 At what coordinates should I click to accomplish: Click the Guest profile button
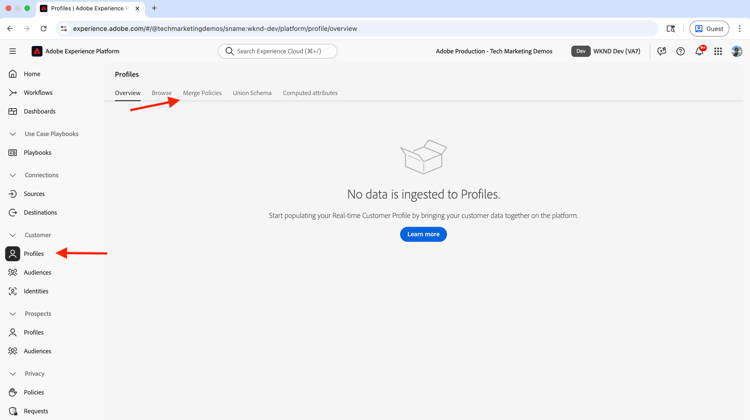tap(709, 29)
